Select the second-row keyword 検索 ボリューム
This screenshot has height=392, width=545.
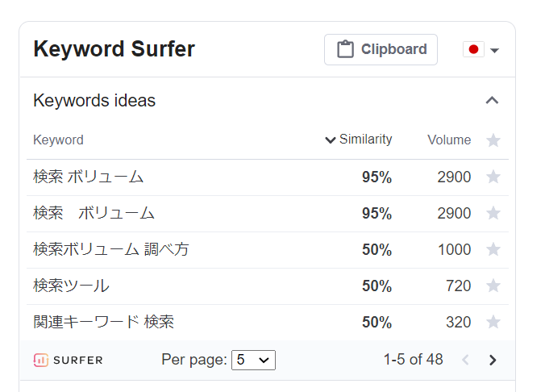(x=94, y=213)
